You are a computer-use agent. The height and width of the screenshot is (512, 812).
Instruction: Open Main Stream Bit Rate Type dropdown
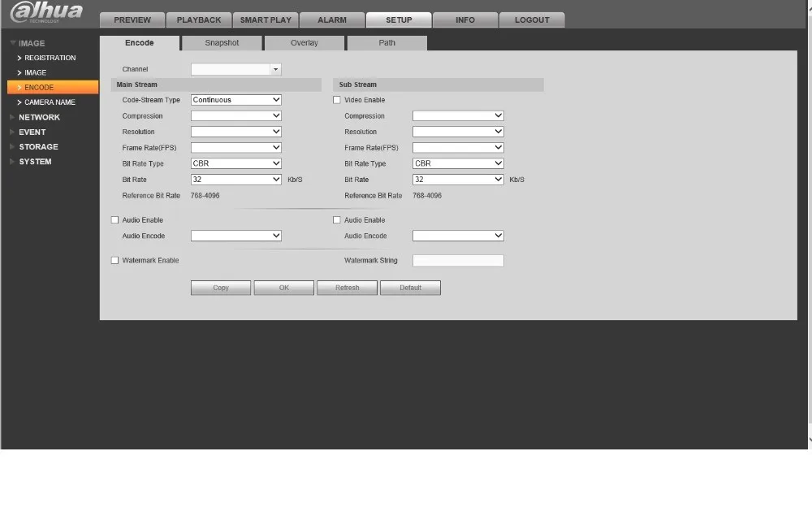tap(236, 163)
